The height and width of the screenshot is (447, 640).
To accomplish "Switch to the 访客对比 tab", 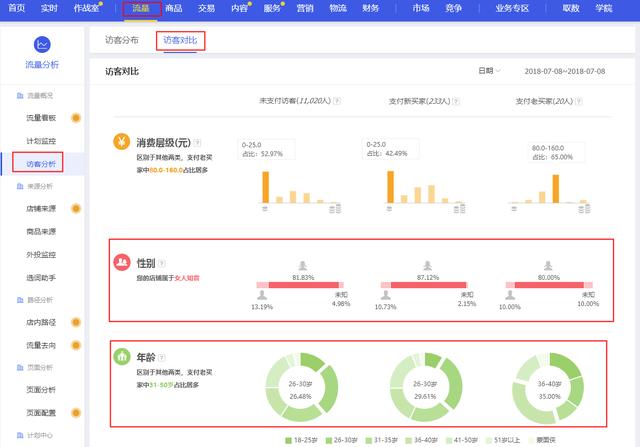I will click(x=180, y=40).
